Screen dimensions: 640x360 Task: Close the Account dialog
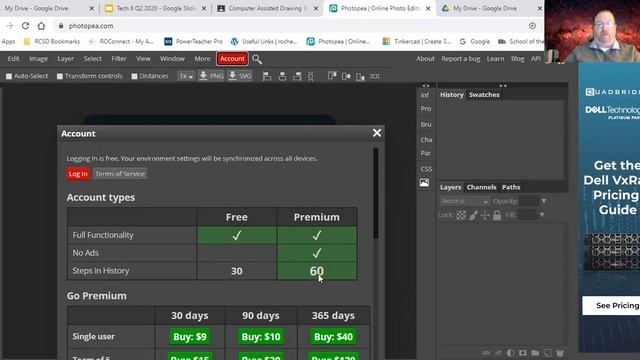(x=377, y=133)
